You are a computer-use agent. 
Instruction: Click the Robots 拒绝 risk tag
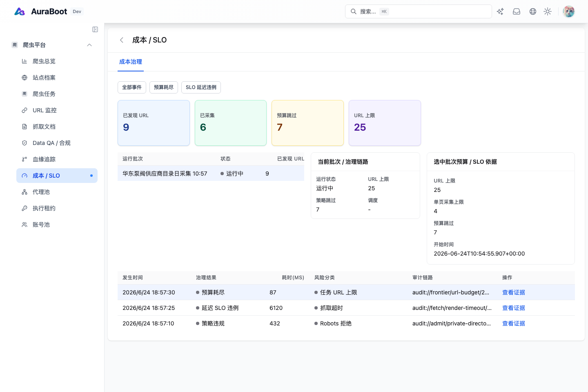point(333,323)
